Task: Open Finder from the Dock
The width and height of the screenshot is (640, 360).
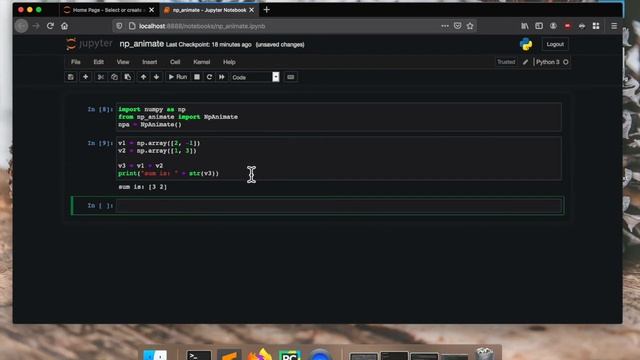Action: 155,355
